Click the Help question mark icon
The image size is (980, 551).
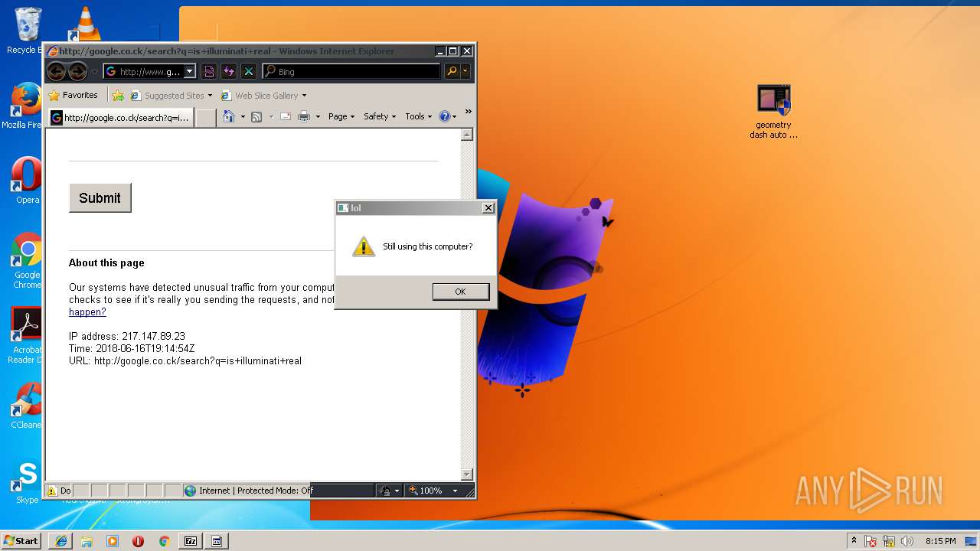(445, 116)
